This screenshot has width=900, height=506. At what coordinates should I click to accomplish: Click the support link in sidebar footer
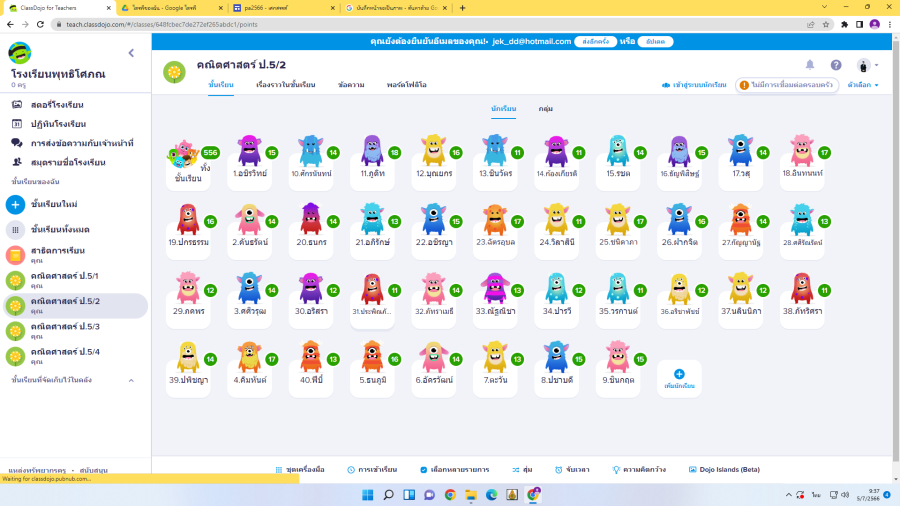[93, 470]
